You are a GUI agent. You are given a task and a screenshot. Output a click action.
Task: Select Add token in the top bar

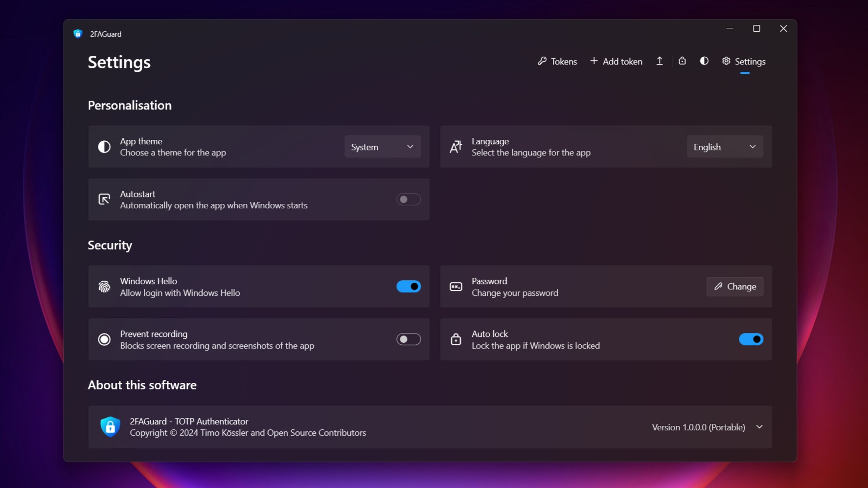(x=616, y=61)
